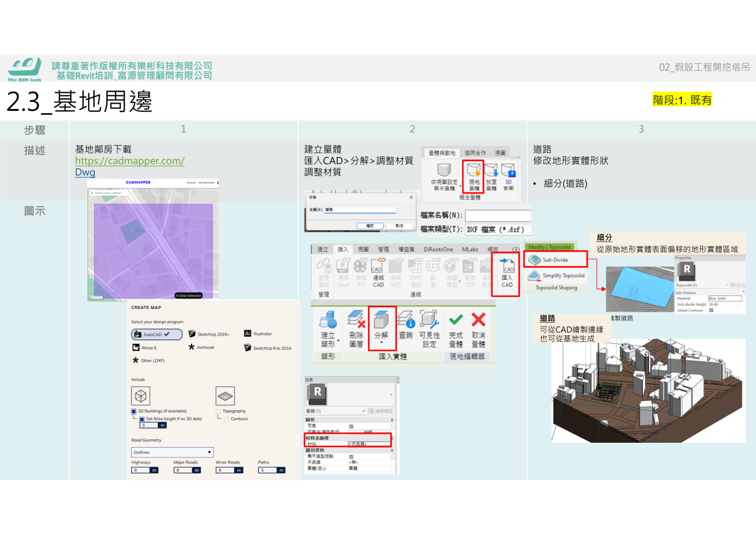756x535 pixels.
Task: Click the 查詢 query icon
Action: tap(405, 325)
